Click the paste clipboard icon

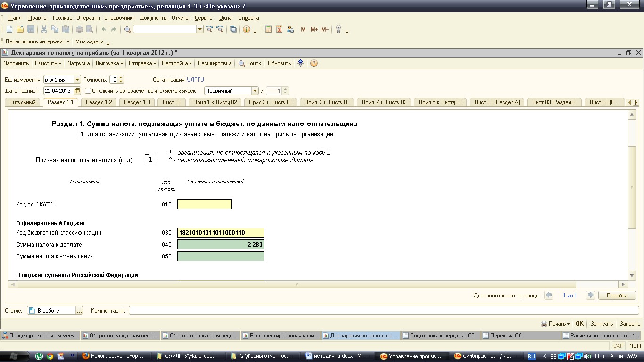click(x=66, y=29)
